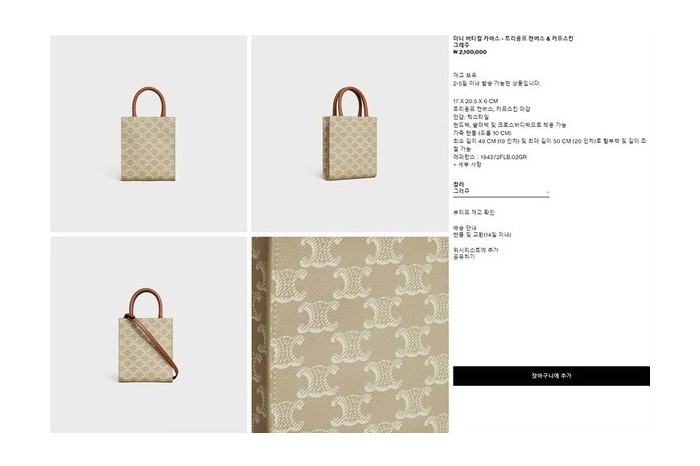The image size is (700, 466).
Task: Expand the '+ 세부 사항' details section
Action: pyautogui.click(x=467, y=165)
